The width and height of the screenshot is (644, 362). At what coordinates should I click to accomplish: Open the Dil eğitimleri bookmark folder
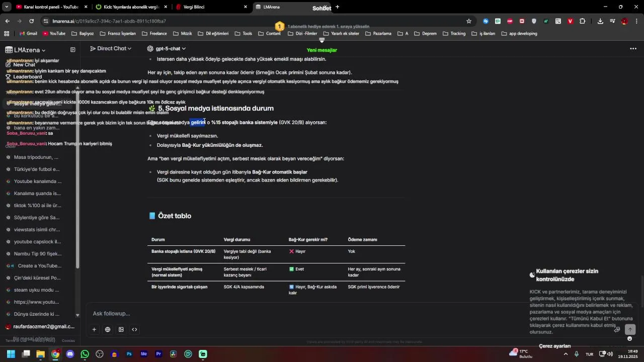[x=213, y=34]
